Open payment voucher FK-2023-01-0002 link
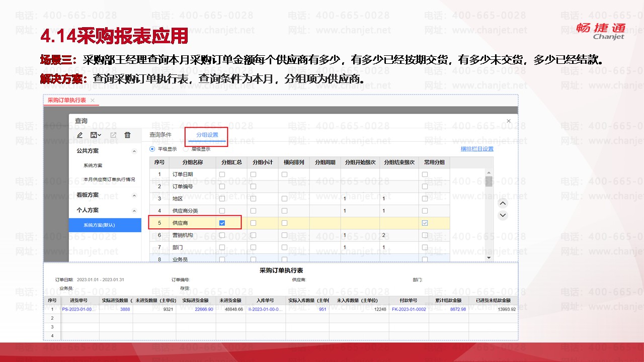 pyautogui.click(x=409, y=309)
